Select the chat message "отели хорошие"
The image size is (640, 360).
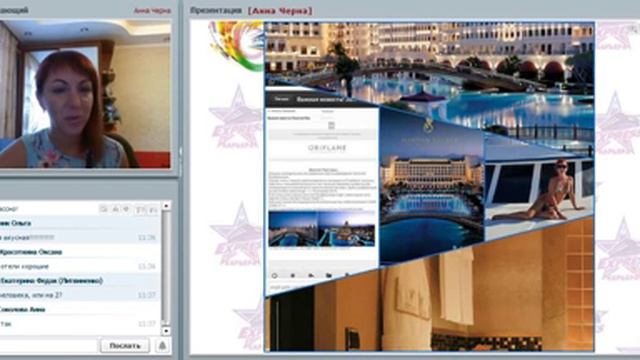click(x=25, y=267)
